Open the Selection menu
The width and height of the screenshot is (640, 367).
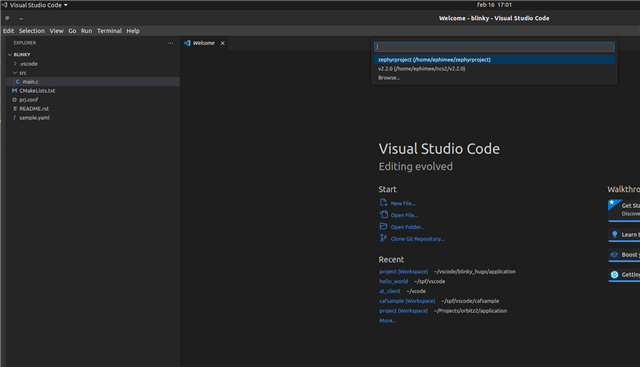coord(31,31)
